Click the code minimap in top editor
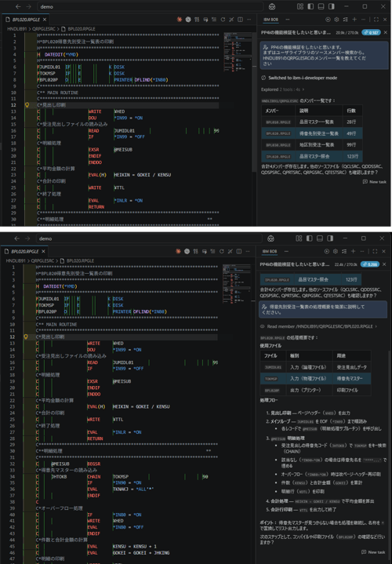The width and height of the screenshot is (392, 564). click(x=238, y=52)
